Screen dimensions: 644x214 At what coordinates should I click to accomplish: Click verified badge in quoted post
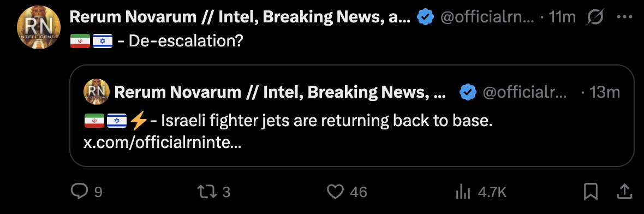468,92
